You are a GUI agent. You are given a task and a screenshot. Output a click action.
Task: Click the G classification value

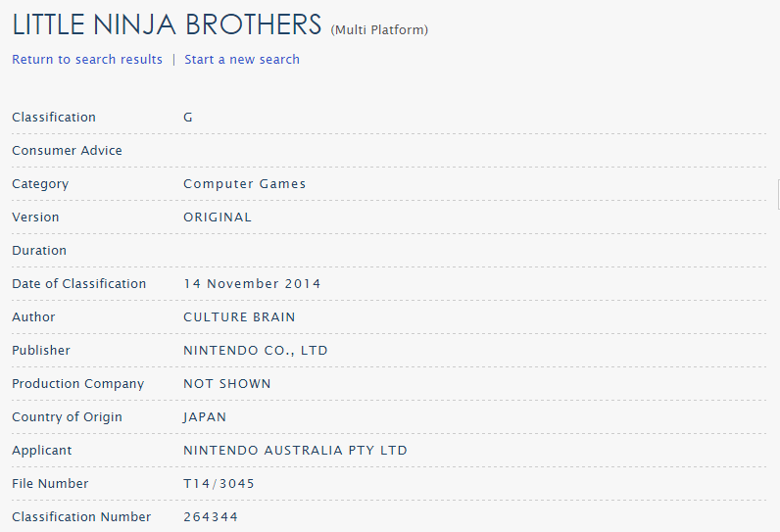tap(188, 118)
